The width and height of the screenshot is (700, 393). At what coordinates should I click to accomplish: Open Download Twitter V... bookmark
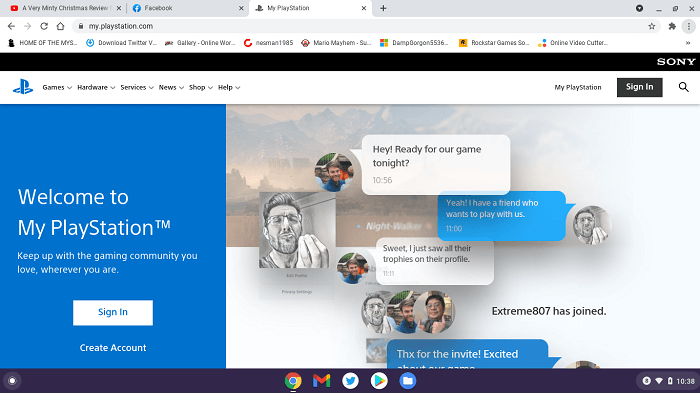121,43
